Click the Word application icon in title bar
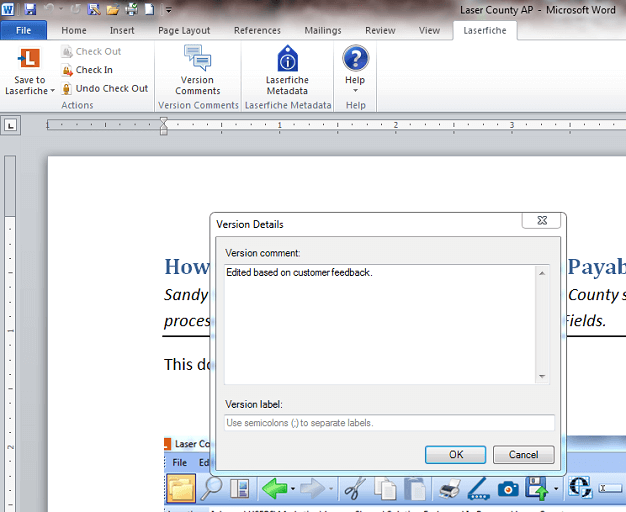This screenshot has height=512, width=626. click(x=7, y=9)
